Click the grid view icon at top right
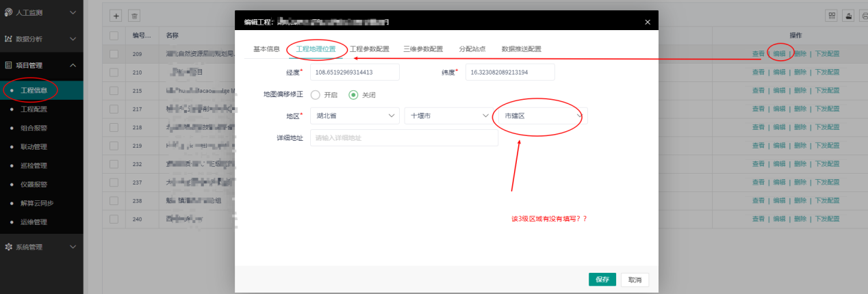Screen dimensions: 868x294 coord(832,16)
